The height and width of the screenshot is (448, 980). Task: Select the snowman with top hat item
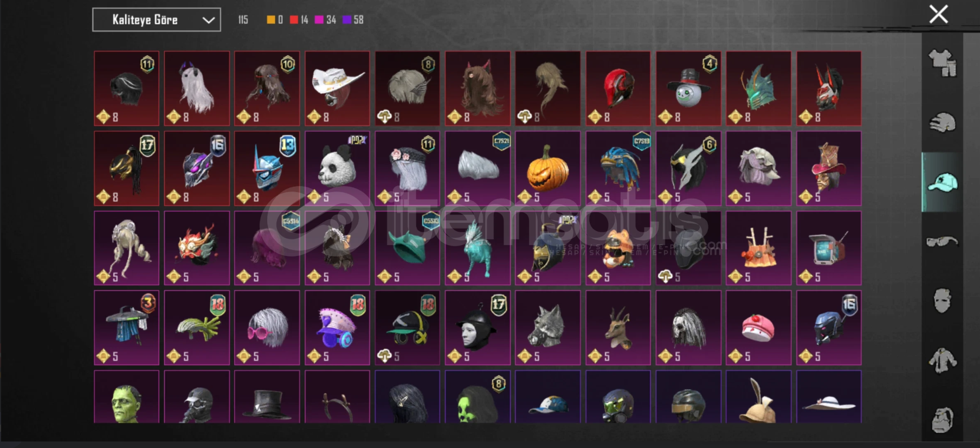point(688,88)
